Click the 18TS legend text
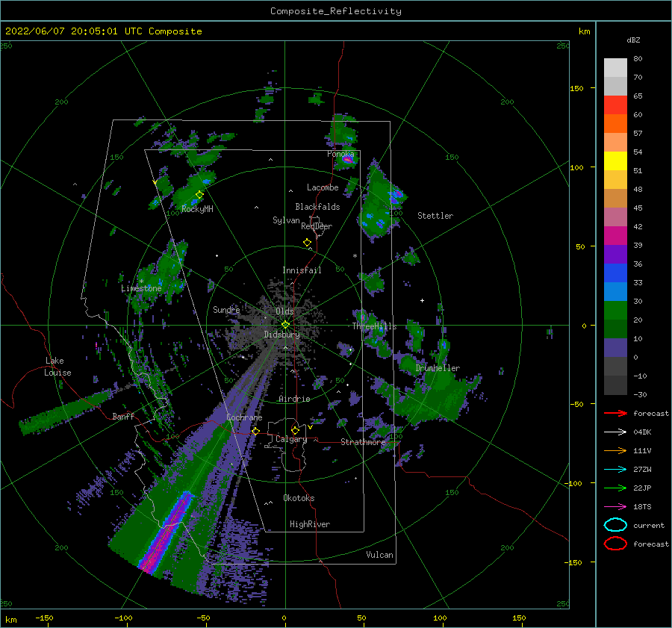Image resolution: width=672 pixels, height=628 pixels. point(642,507)
